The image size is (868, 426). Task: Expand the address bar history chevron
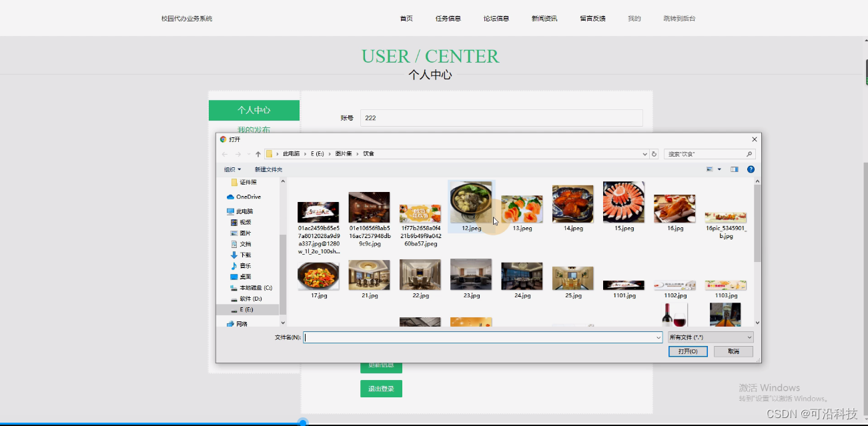pos(644,153)
